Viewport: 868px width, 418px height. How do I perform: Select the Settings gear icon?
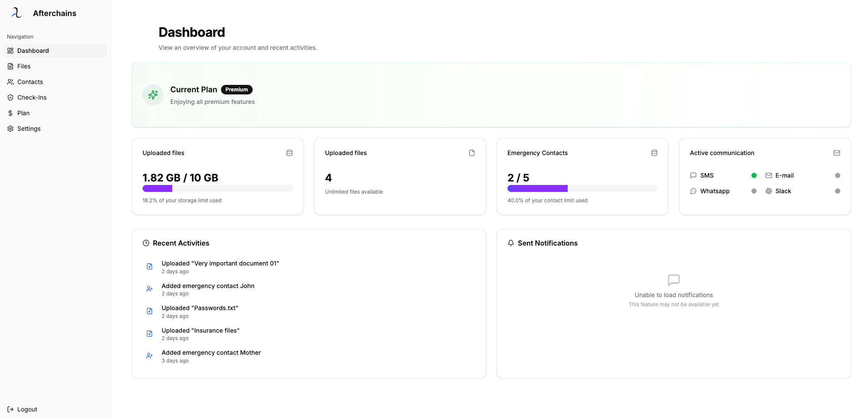pyautogui.click(x=10, y=128)
